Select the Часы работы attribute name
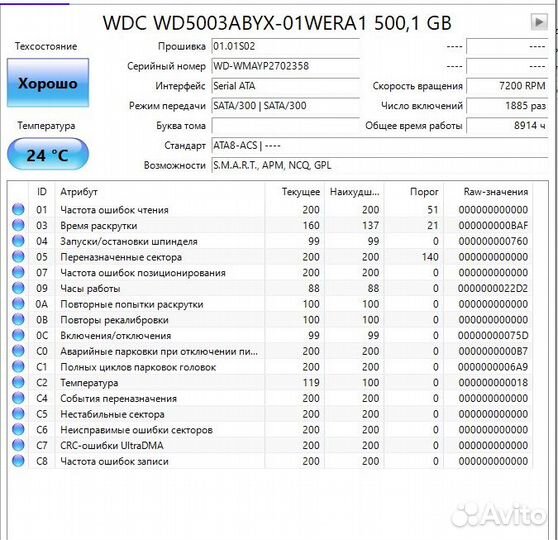Viewport: 558px width, 540px height. (90, 288)
